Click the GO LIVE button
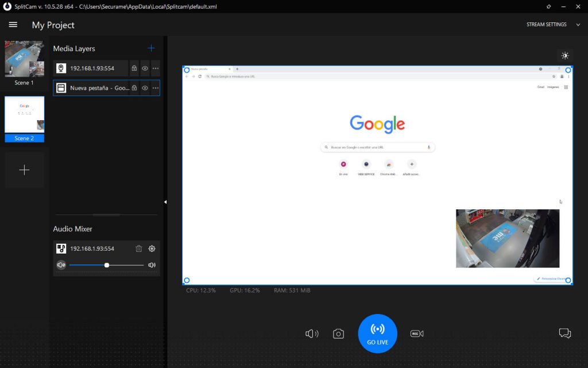588x368 pixels. click(x=378, y=333)
